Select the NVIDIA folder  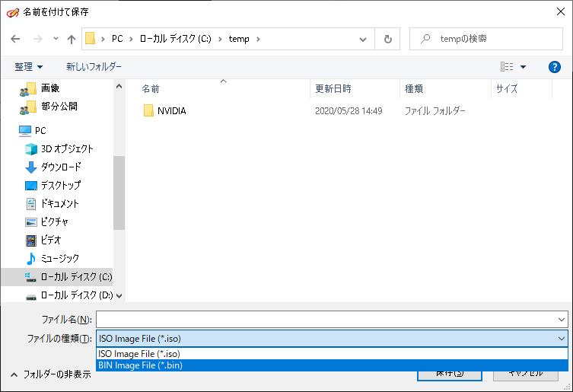[x=171, y=111]
